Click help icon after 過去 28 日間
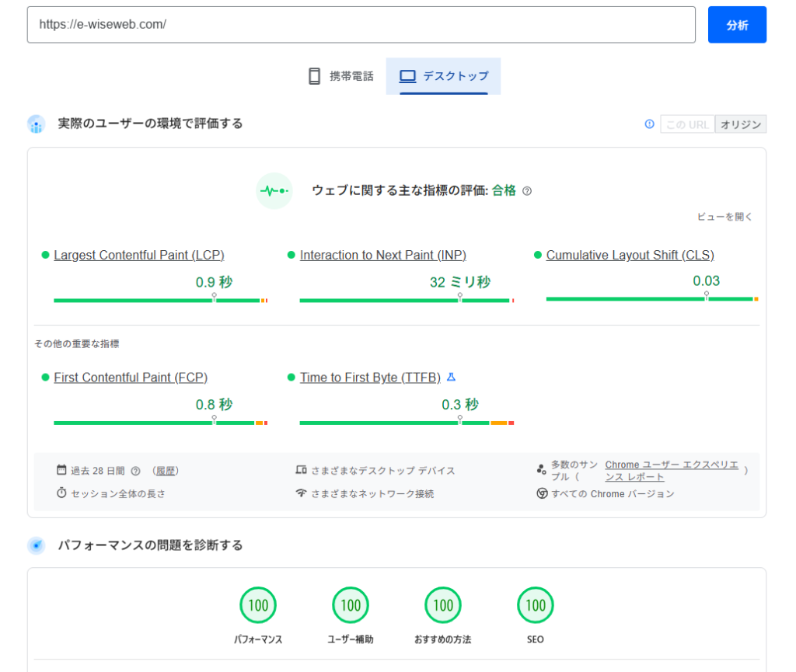Viewport: 796px width, 672px height. coord(135,471)
